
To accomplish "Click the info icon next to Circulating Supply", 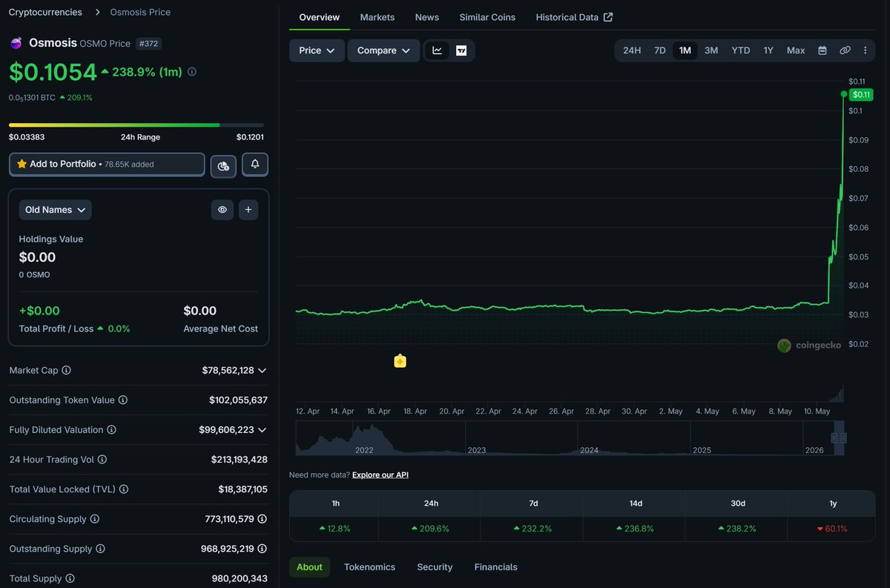I will [95, 519].
